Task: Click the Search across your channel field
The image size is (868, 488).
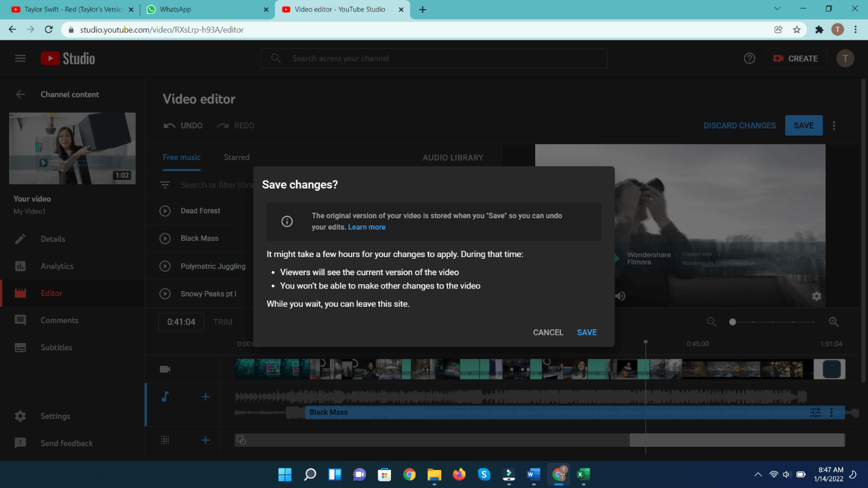Action: (434, 58)
